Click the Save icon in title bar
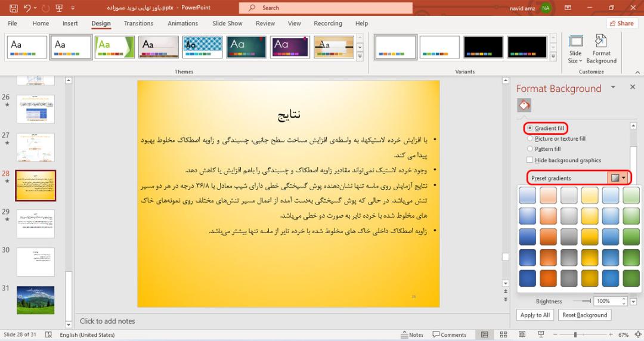The height and width of the screenshot is (341, 644). pos(13,8)
